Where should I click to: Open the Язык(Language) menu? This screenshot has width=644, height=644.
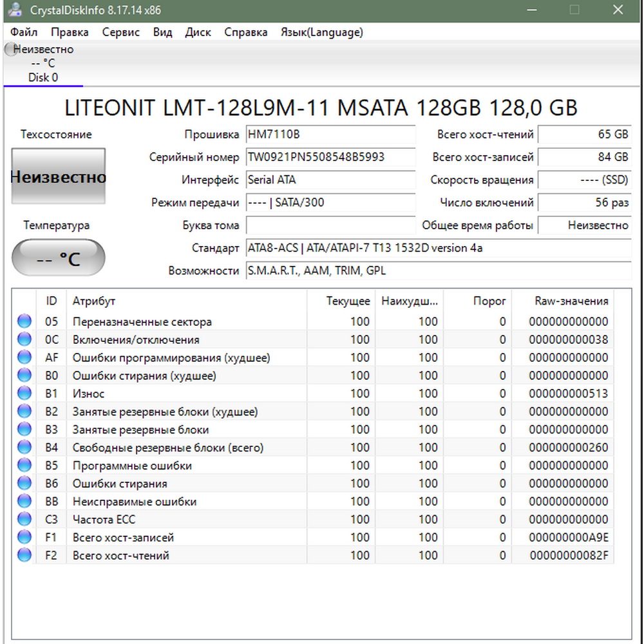point(321,32)
